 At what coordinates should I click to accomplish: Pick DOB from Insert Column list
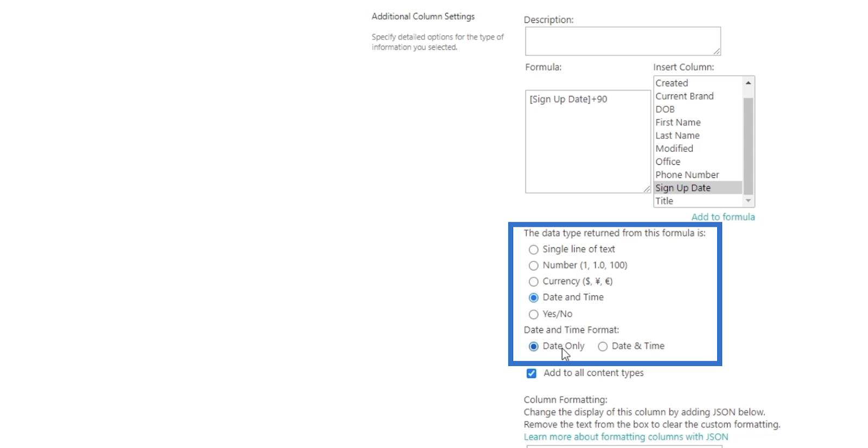point(698,109)
